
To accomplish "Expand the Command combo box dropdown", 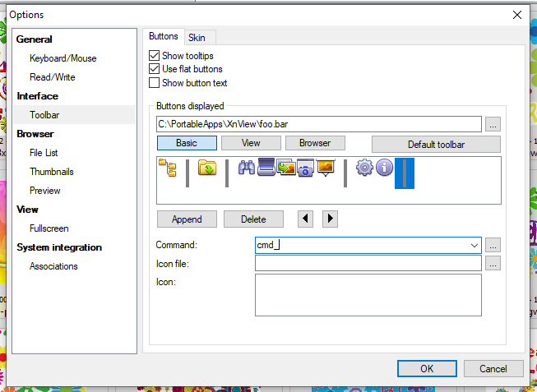I will [475, 246].
